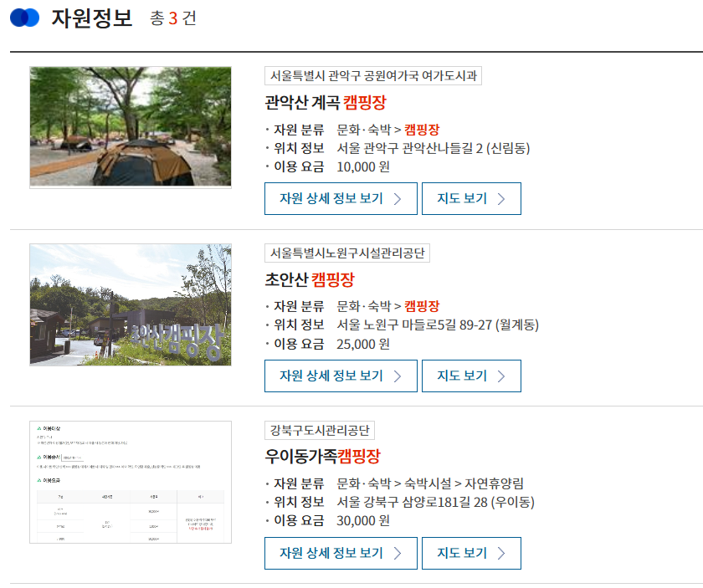Show the map for 관악산 계곡 캠핑장

click(471, 198)
